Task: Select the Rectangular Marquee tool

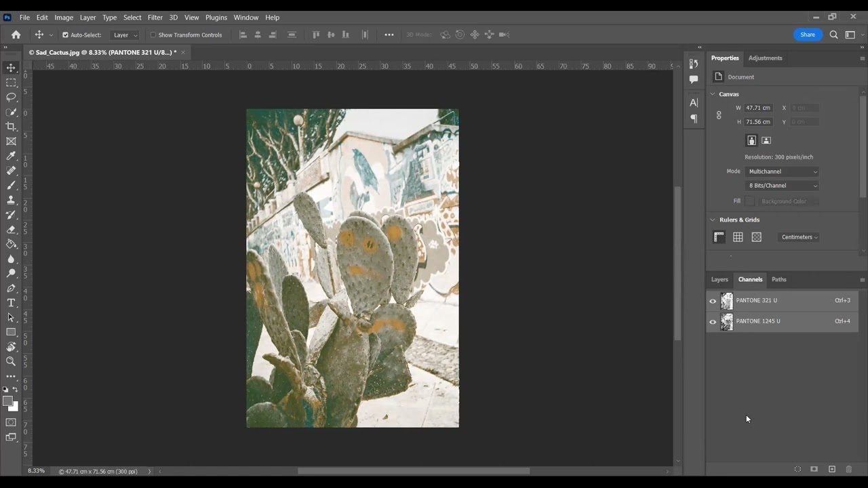Action: 11,83
